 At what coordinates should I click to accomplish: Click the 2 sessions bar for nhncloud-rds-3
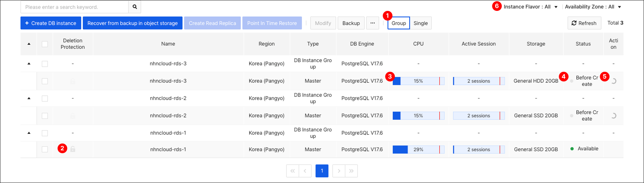click(x=479, y=81)
